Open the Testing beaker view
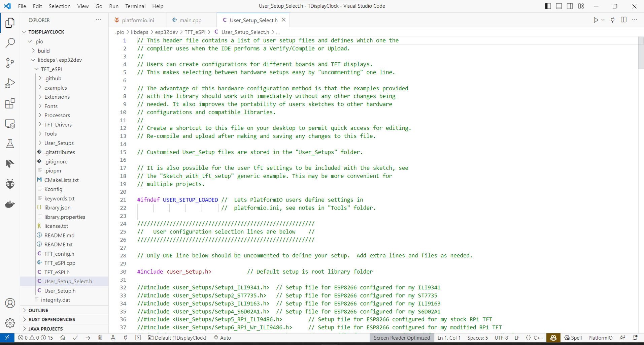644x345 pixels. coord(10,144)
